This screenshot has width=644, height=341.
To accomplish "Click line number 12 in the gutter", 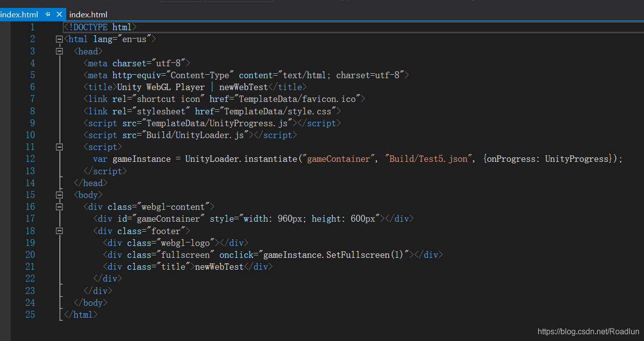I will [30, 159].
